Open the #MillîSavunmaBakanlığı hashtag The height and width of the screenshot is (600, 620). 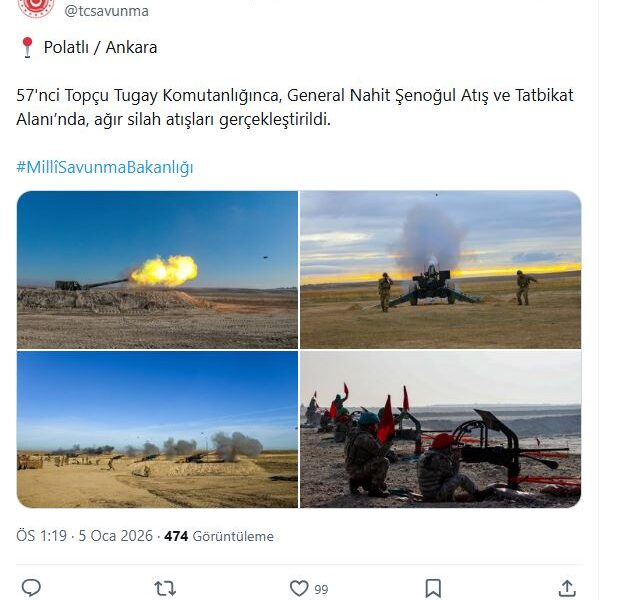pyautogui.click(x=105, y=167)
